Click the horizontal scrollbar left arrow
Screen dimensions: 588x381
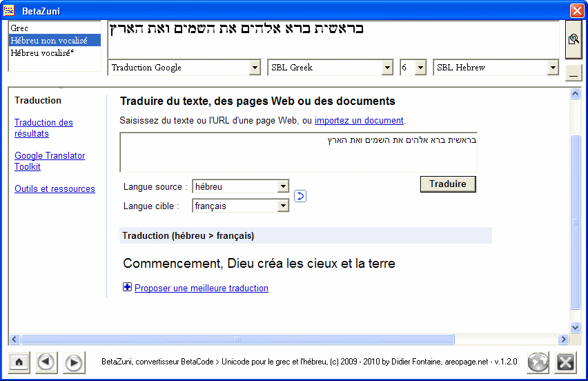(14, 340)
